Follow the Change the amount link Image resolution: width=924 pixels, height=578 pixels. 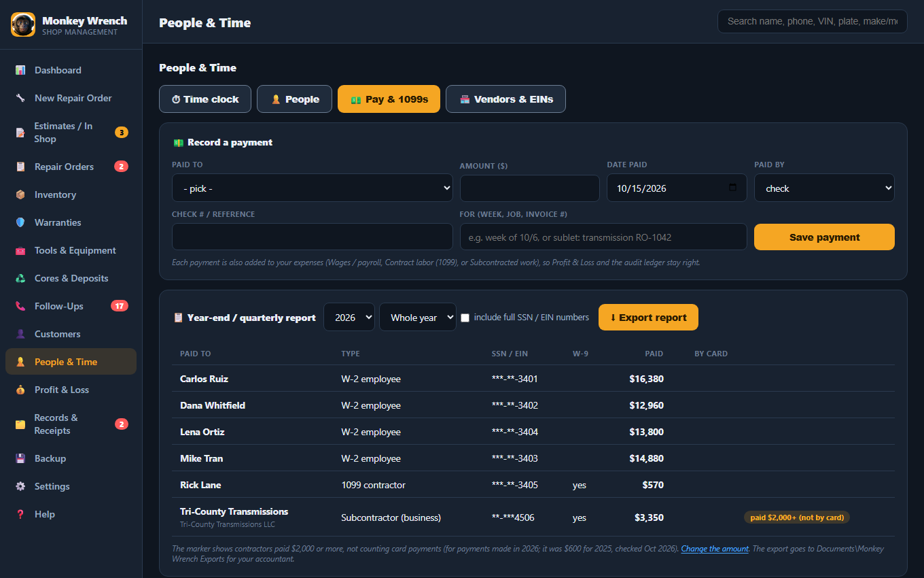tap(715, 548)
